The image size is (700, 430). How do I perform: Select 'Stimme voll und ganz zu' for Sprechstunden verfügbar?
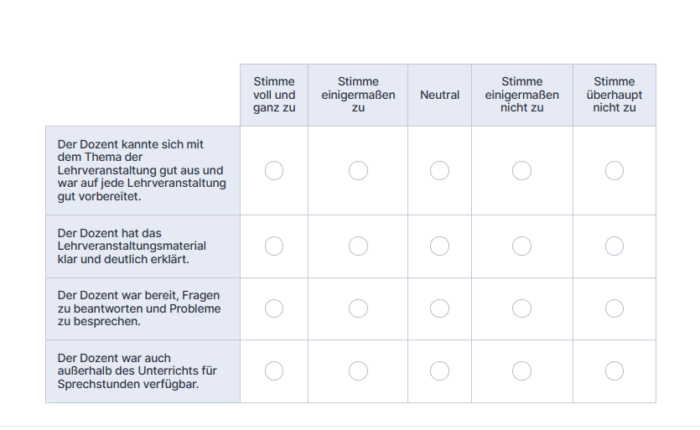click(x=274, y=371)
